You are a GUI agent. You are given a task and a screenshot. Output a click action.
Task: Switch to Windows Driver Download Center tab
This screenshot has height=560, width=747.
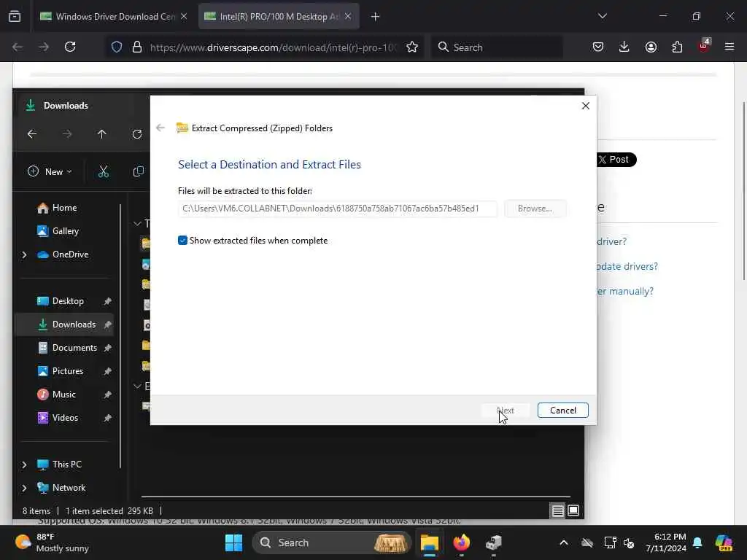(x=108, y=17)
